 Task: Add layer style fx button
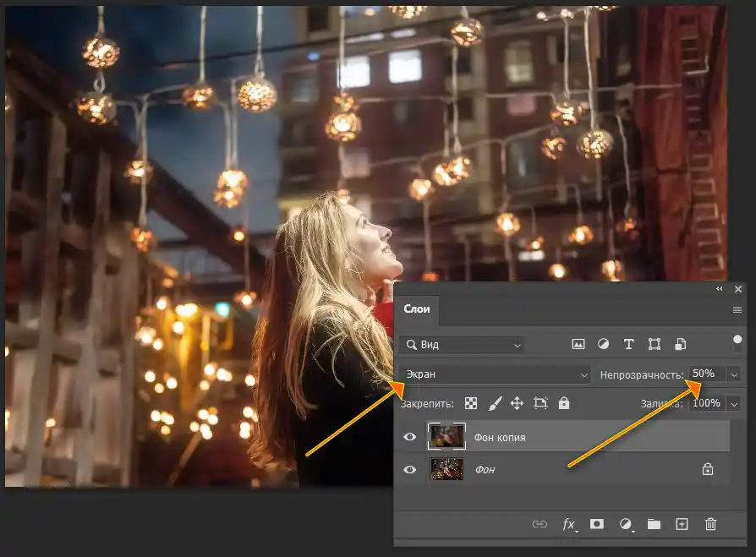(569, 524)
